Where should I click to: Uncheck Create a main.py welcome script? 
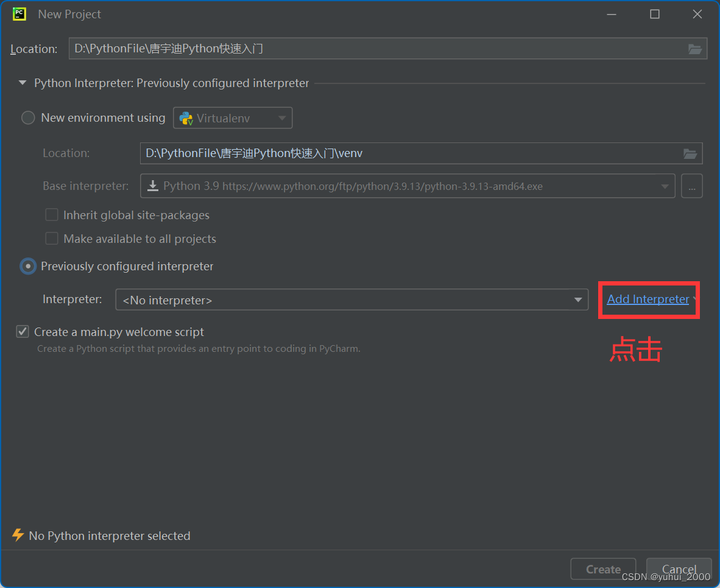(x=23, y=331)
